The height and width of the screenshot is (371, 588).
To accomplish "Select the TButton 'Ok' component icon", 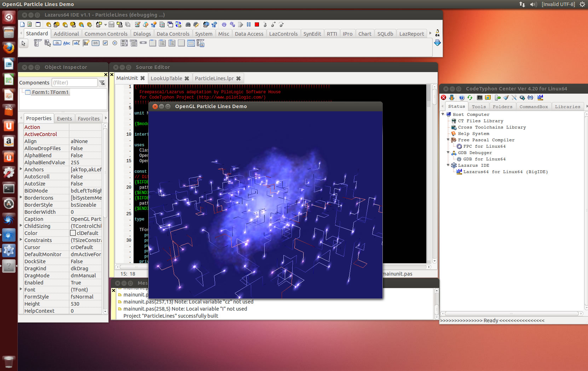I will point(57,43).
